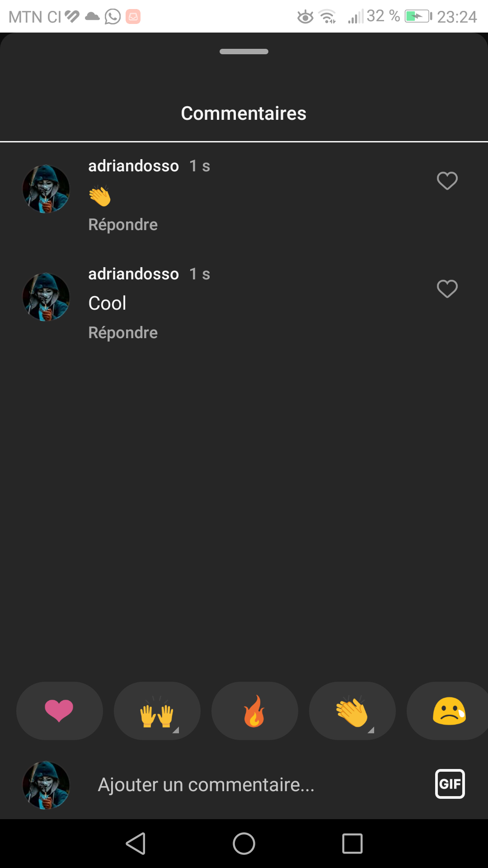Open adriandosso username on the "Cool" comment
The height and width of the screenshot is (868, 488).
133,274
